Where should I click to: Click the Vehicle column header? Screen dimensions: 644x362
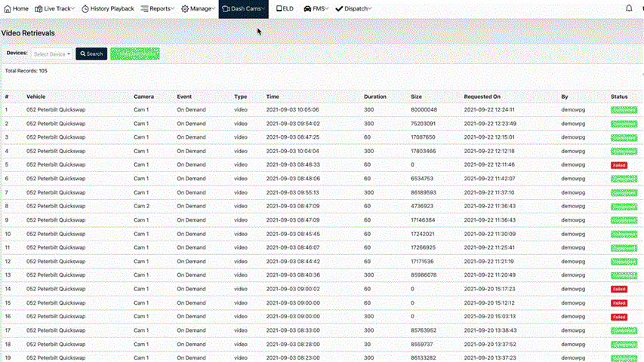click(x=36, y=97)
